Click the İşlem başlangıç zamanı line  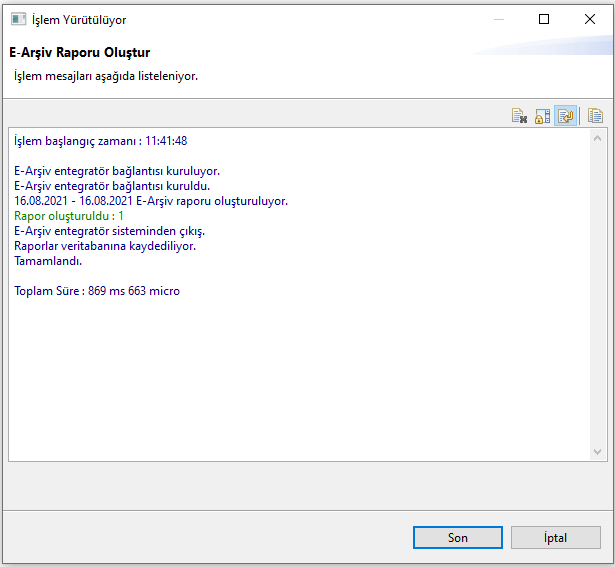[100, 141]
